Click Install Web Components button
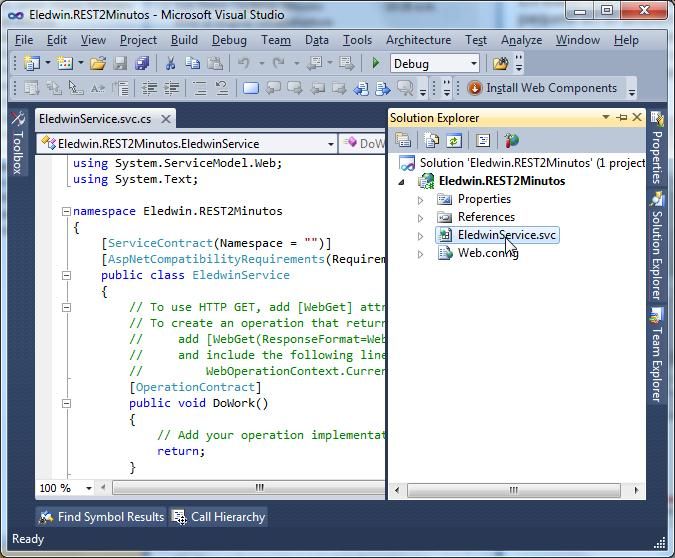The height and width of the screenshot is (558, 675). tap(543, 88)
